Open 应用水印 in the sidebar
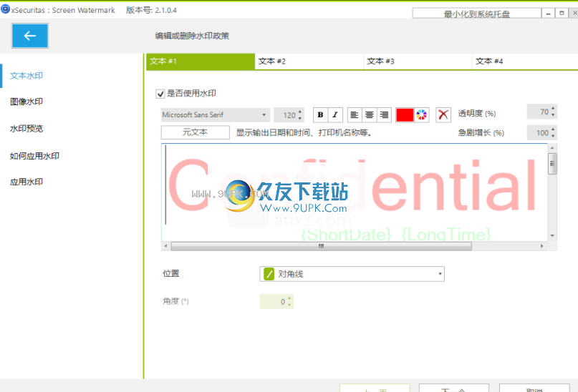The width and height of the screenshot is (578, 392). coord(27,182)
